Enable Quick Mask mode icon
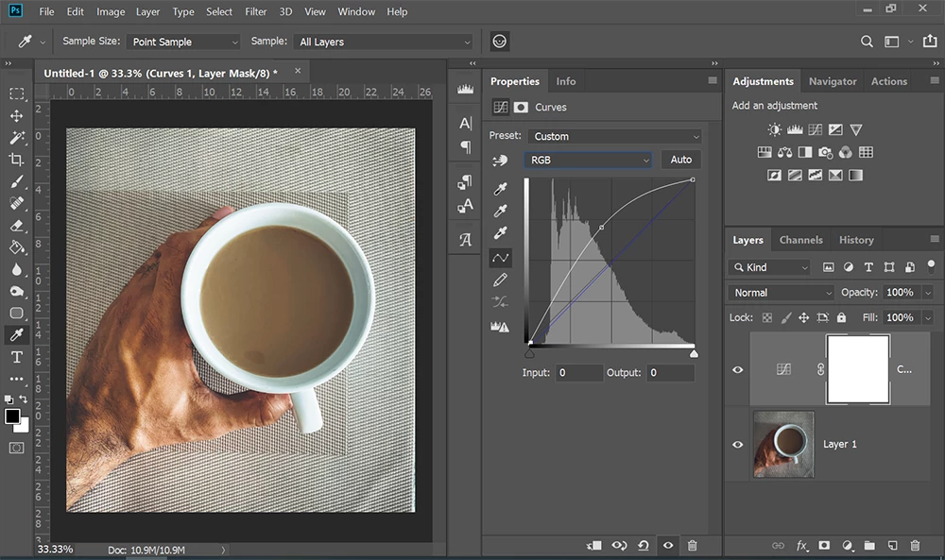The image size is (945, 560). (17, 448)
